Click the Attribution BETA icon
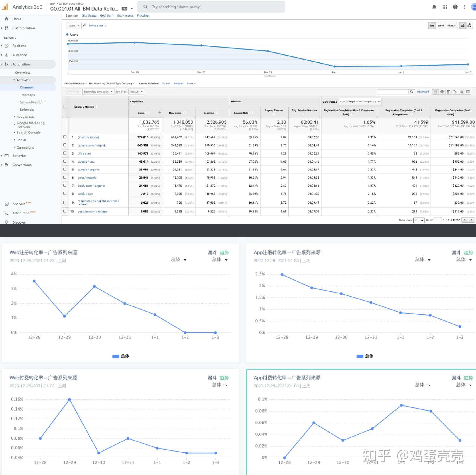The width and height of the screenshot is (476, 475). [6, 213]
